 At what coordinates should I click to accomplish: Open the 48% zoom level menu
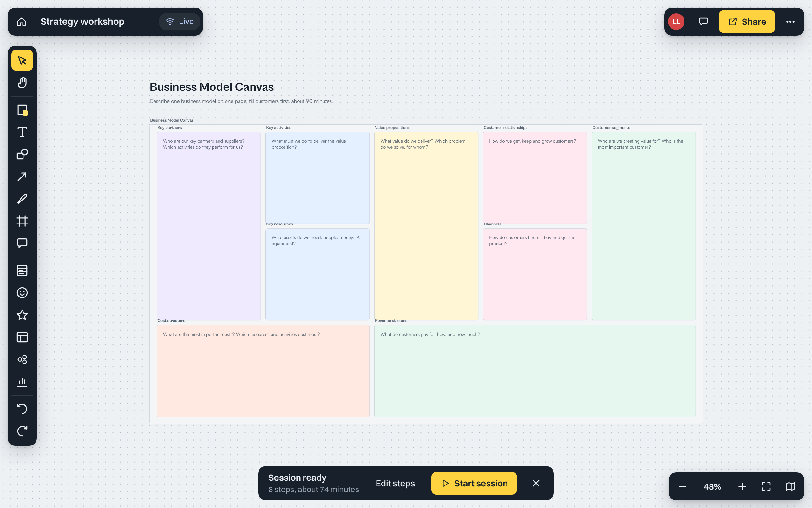coord(712,486)
